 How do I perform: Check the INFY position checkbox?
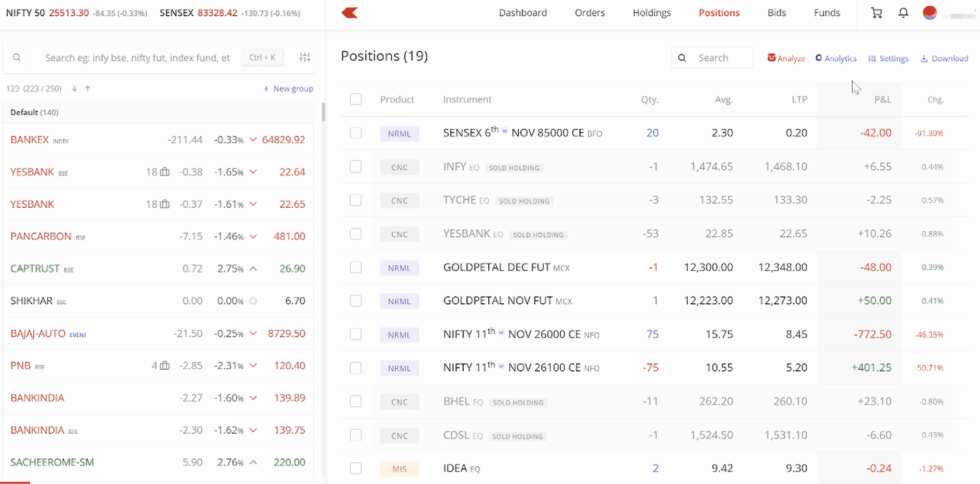tap(355, 167)
